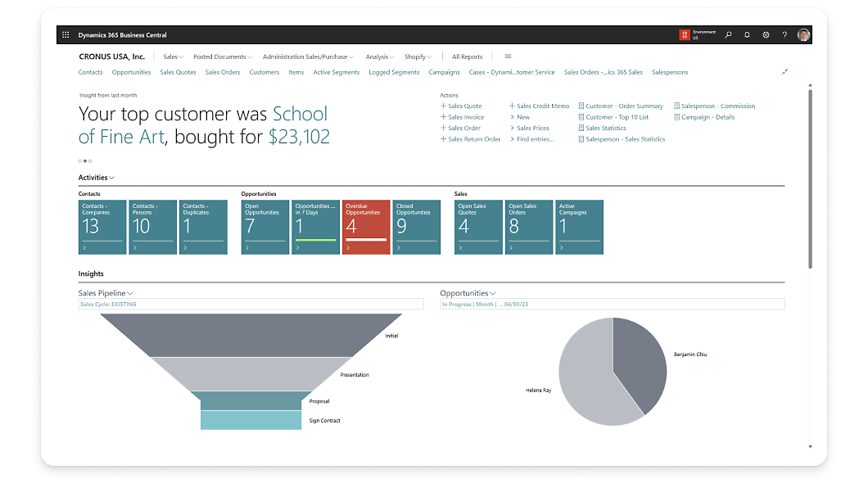Open Customers navigation link
The width and height of the screenshot is (868, 488).
[x=264, y=72]
